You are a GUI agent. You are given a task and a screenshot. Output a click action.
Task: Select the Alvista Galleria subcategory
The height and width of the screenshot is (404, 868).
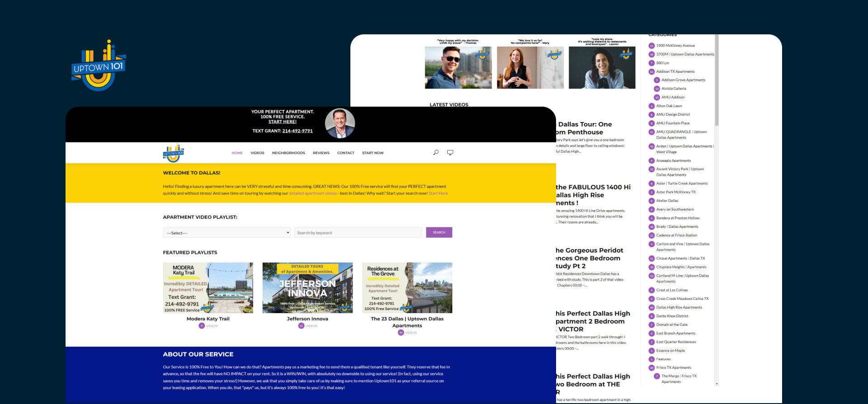674,89
